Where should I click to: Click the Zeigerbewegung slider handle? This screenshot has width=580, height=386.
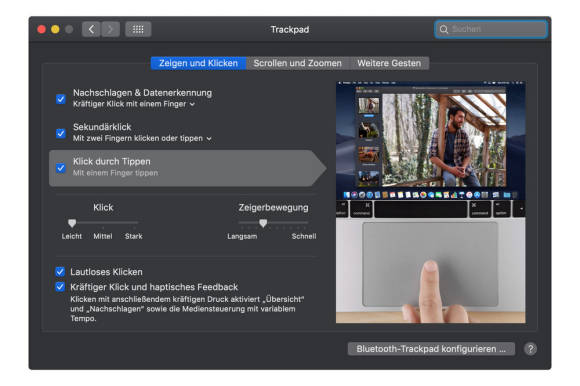tap(263, 223)
